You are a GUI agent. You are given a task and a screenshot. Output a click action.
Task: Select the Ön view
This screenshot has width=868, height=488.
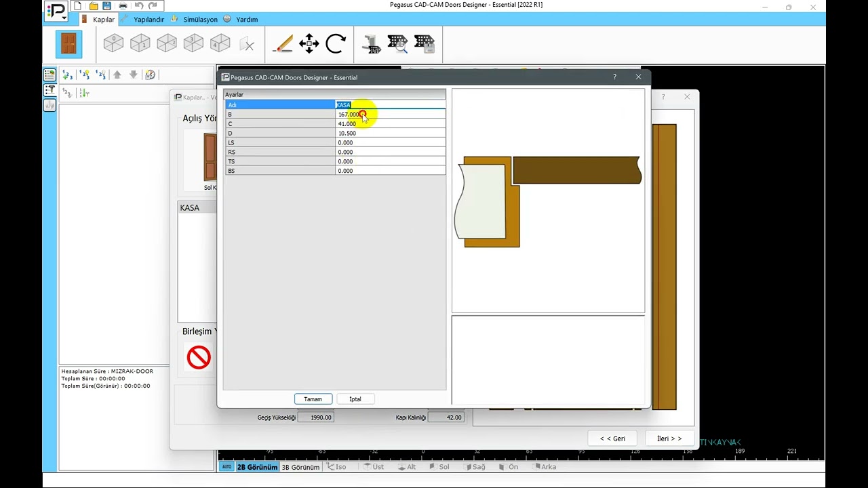(x=509, y=467)
